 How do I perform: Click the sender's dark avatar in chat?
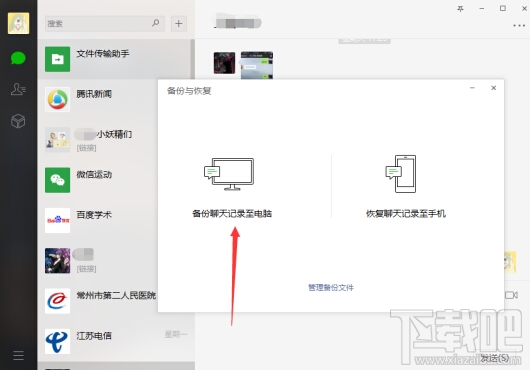click(224, 63)
